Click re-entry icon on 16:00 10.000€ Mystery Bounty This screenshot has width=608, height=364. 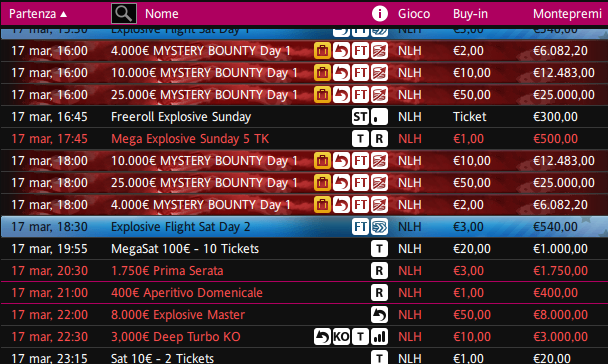341,73
